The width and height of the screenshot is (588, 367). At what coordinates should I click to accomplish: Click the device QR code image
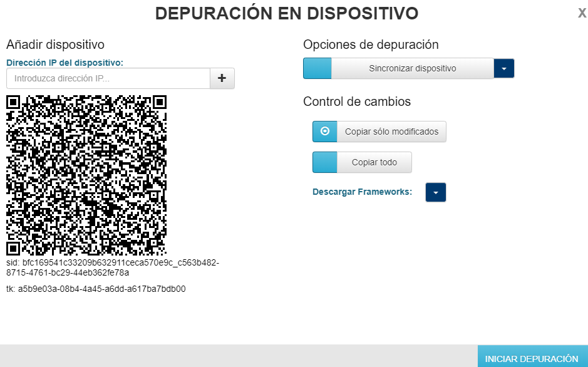[86, 175]
